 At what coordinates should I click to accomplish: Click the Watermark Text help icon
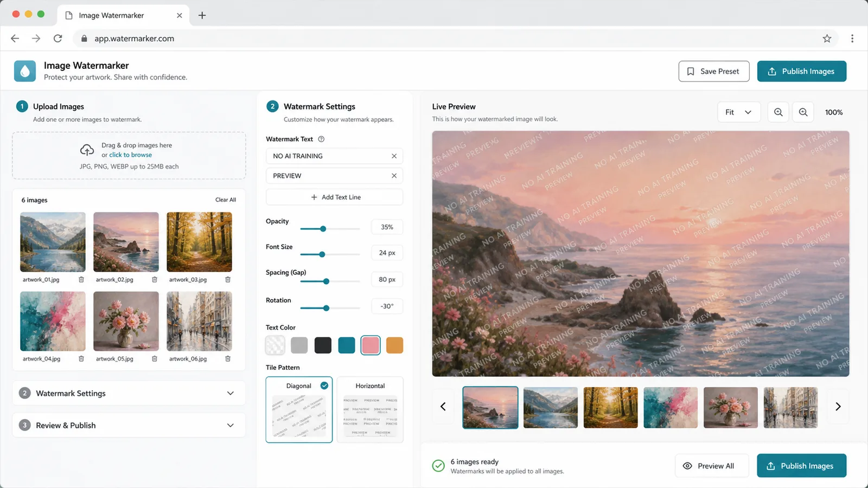(321, 139)
